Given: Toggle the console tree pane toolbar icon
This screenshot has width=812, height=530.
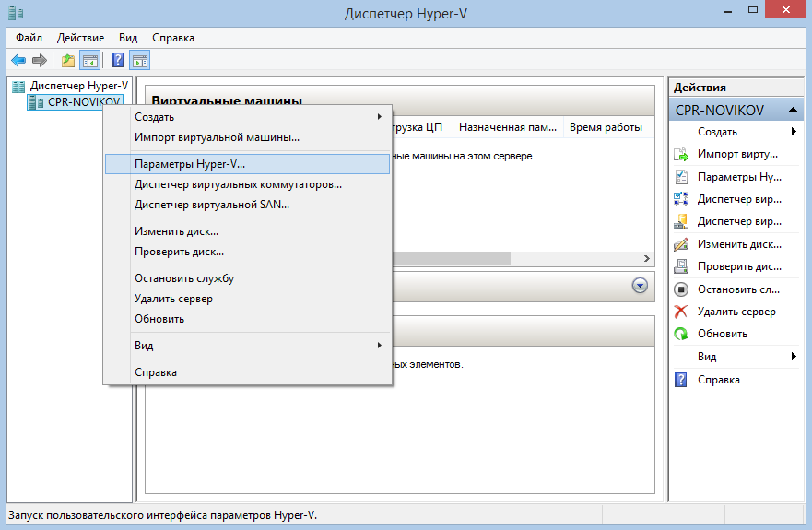Looking at the screenshot, I should (90, 61).
